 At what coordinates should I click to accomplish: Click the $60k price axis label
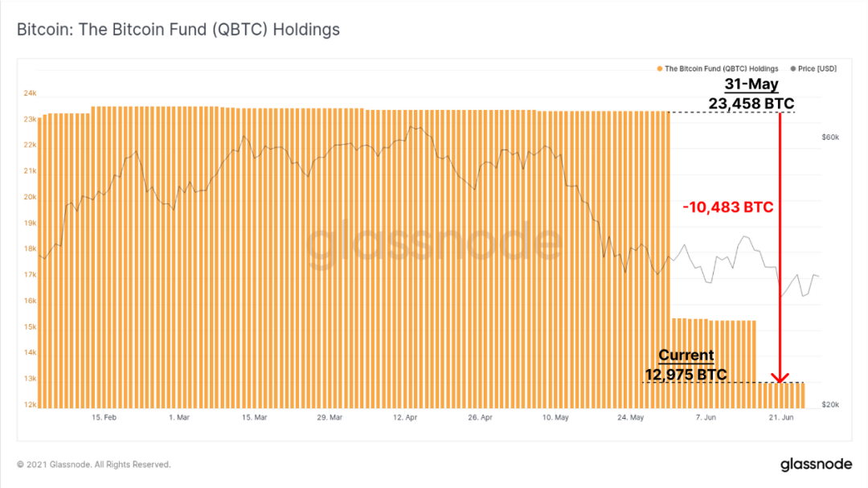[x=829, y=137]
